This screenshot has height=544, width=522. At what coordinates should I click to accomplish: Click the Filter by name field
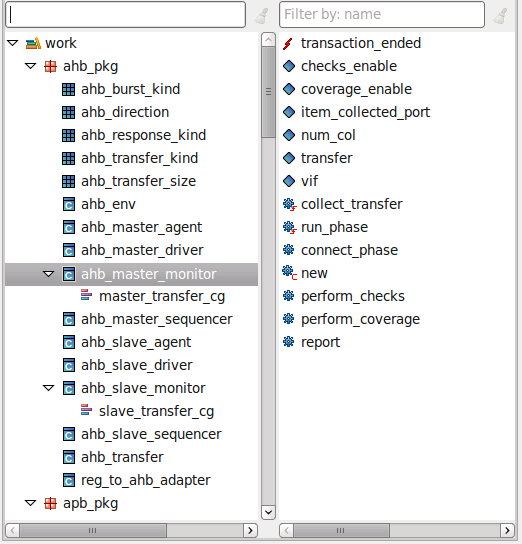point(382,15)
